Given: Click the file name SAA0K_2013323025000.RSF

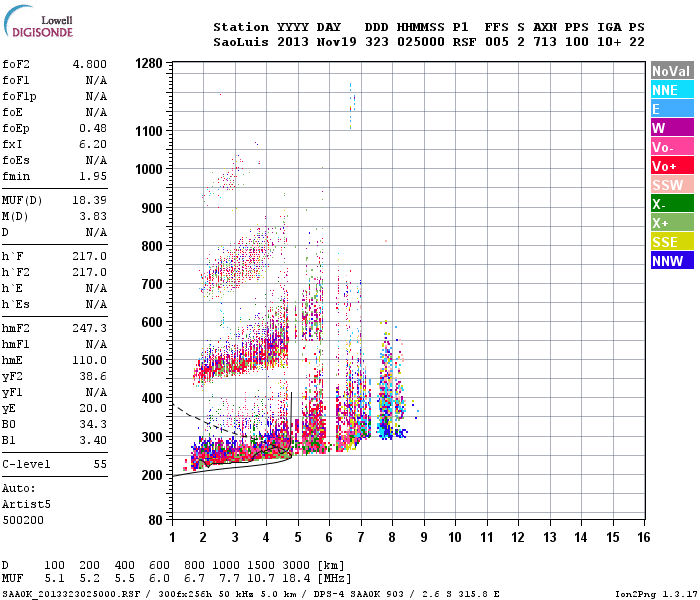Looking at the screenshot, I should point(71,594).
